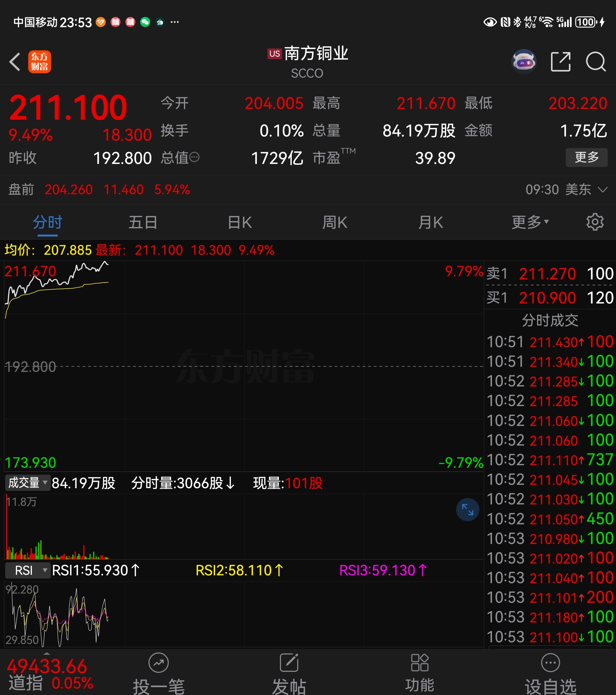This screenshot has width=616, height=695.
Task: Expand the 美东 timezone dropdown
Action: [602, 190]
